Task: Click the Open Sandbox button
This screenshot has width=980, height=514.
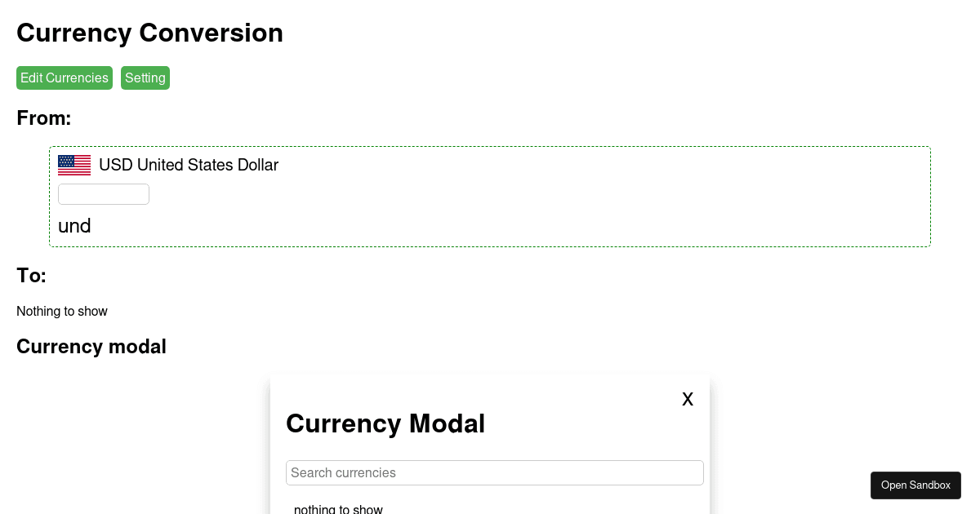Action: click(915, 485)
